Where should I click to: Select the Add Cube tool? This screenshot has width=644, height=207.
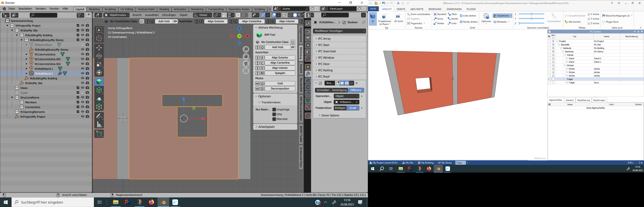(99, 134)
